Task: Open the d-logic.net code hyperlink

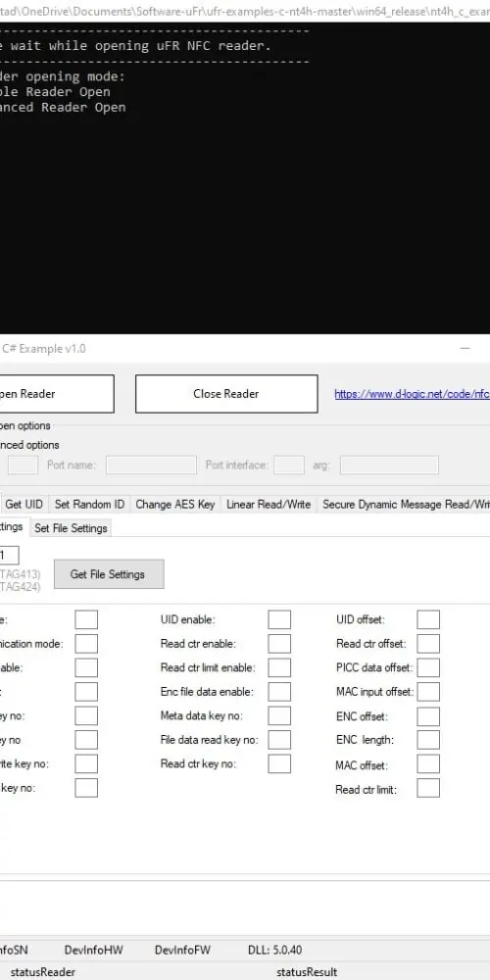Action: (412, 394)
